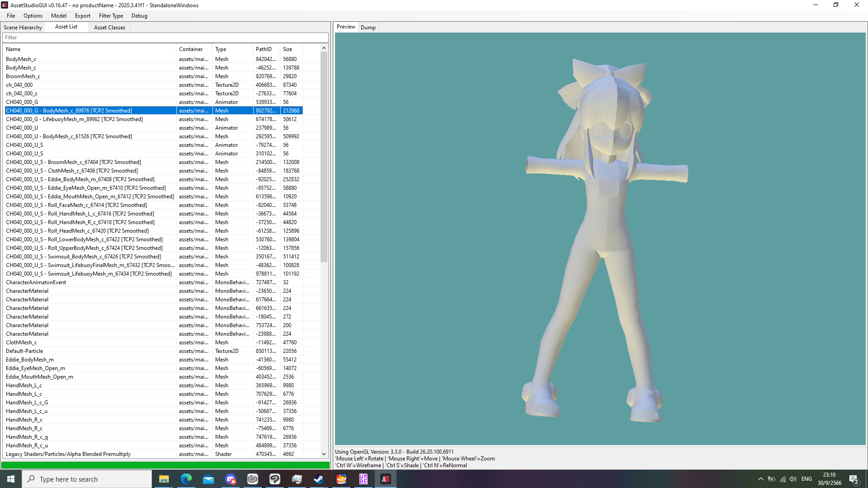Select the BroomMesh_c asset row
The image size is (868, 488).
click(x=154, y=76)
